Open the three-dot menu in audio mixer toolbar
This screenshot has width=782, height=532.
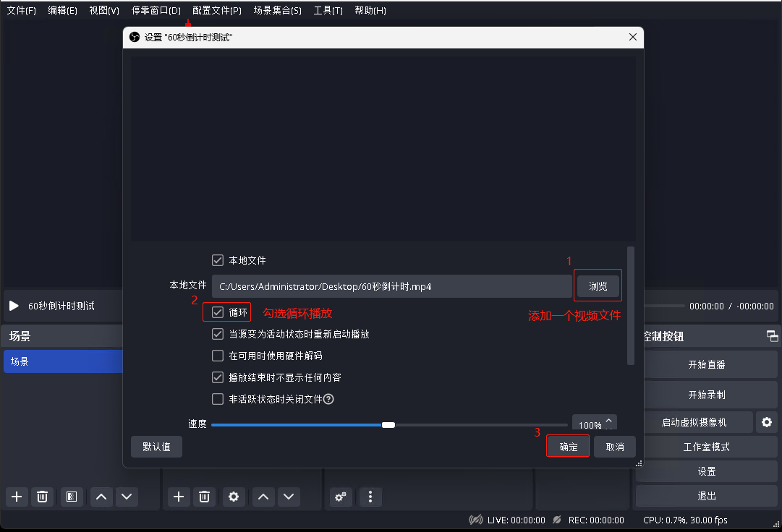tap(370, 497)
